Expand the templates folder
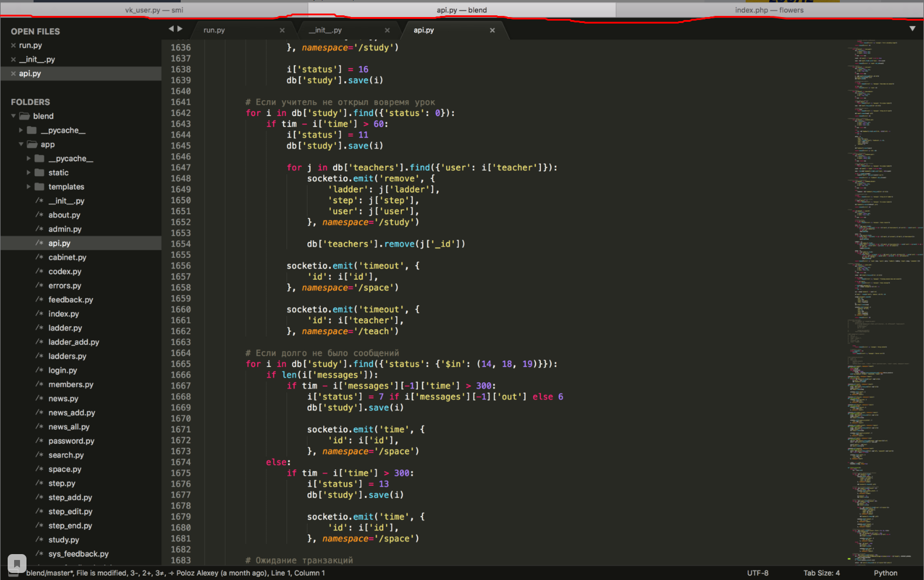 coord(29,187)
